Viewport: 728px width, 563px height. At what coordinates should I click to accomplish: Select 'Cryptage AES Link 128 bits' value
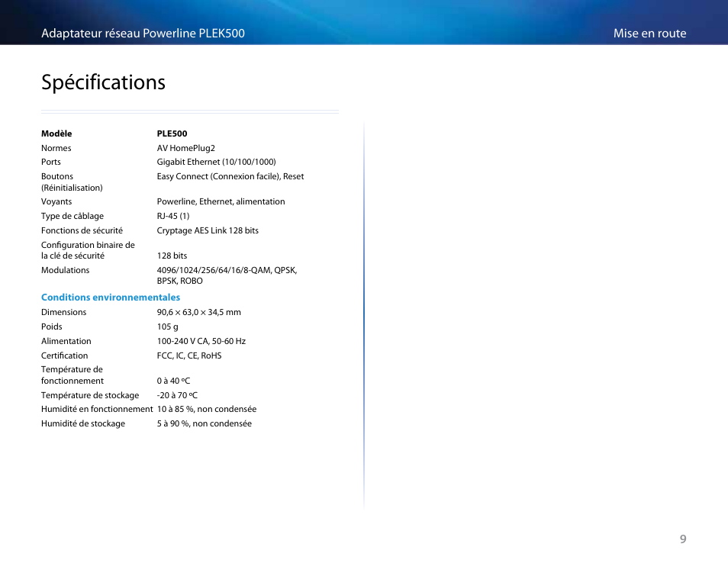pyautogui.click(x=208, y=230)
